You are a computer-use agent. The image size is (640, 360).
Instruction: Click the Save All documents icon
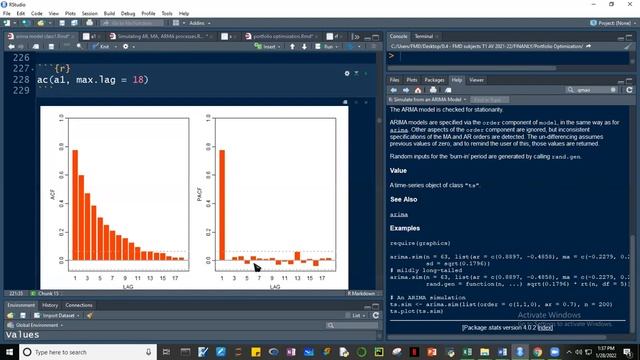point(74,23)
